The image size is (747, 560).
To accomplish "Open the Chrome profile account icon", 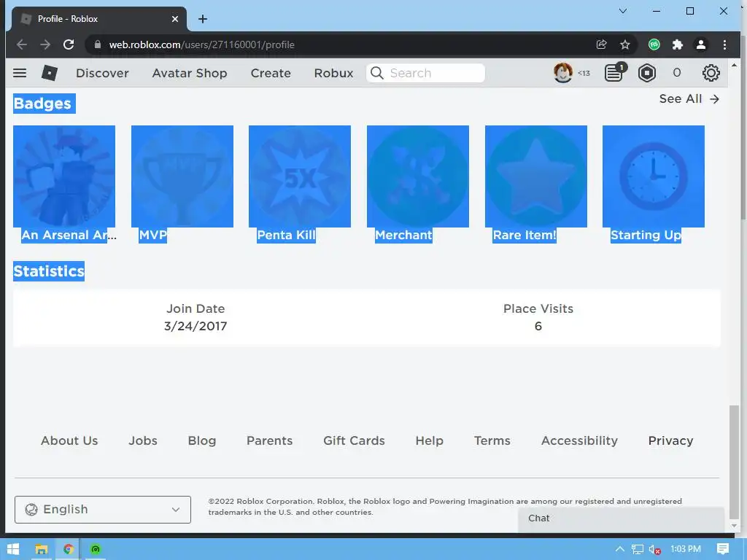I will [701, 44].
